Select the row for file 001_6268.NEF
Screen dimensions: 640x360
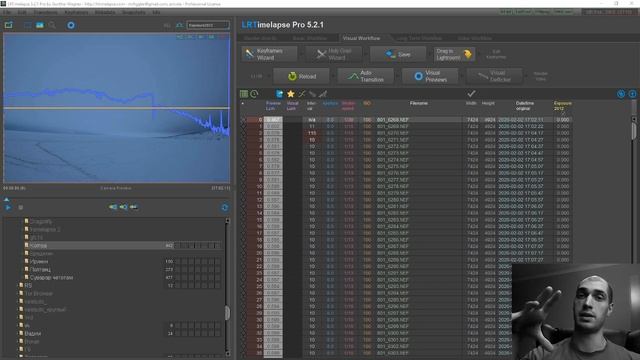coord(407,120)
